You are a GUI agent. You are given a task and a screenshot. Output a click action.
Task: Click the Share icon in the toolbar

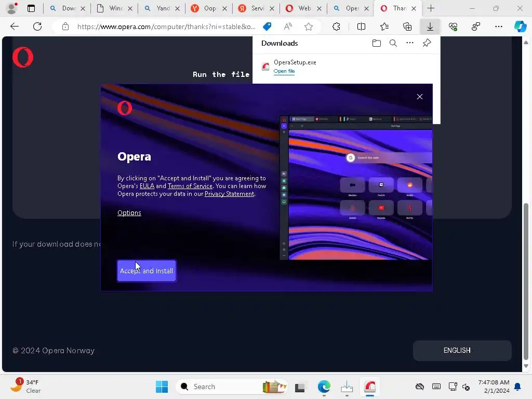(x=476, y=26)
